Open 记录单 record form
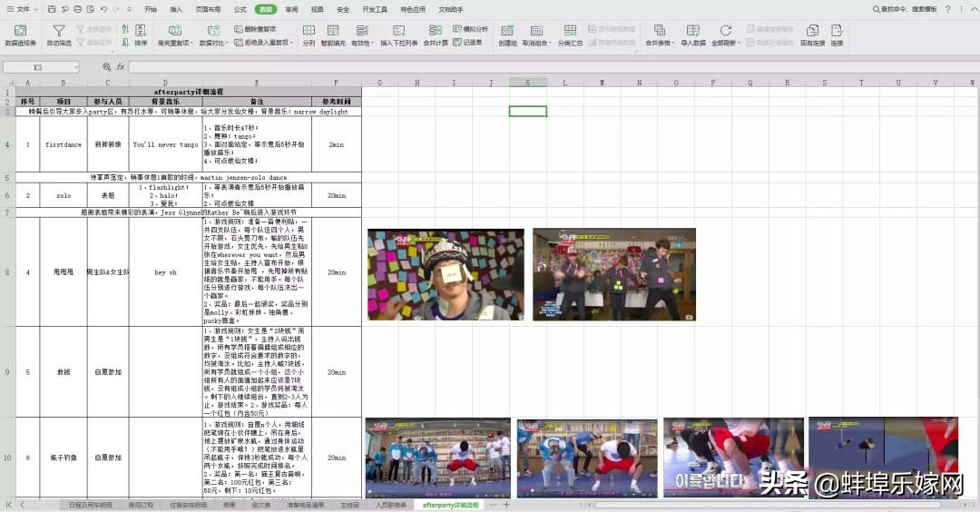Viewport: 980px width, 512px height. point(467,43)
